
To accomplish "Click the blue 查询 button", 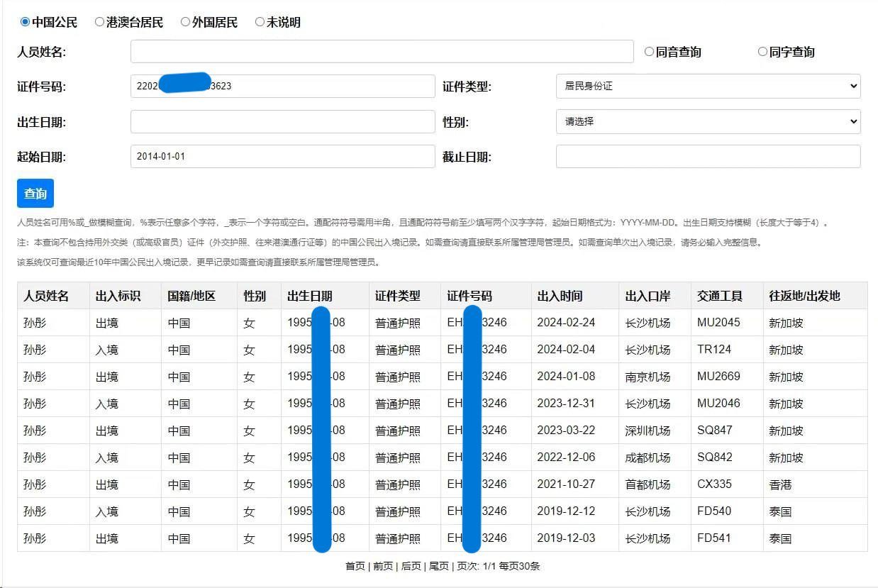I will tap(35, 193).
